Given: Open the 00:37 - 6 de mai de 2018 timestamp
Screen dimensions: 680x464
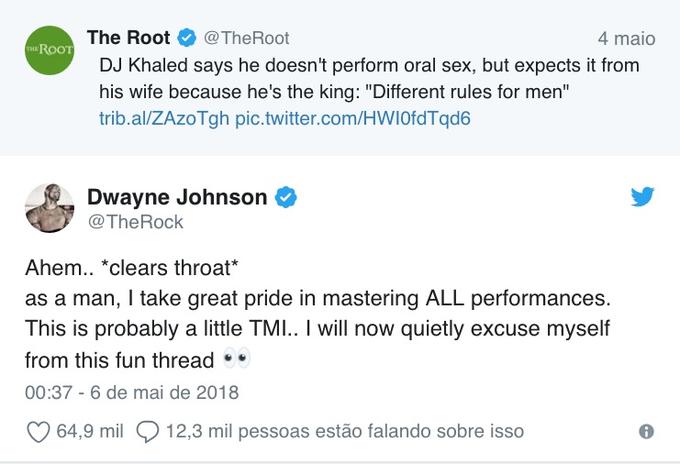Looking at the screenshot, I should (x=131, y=392).
